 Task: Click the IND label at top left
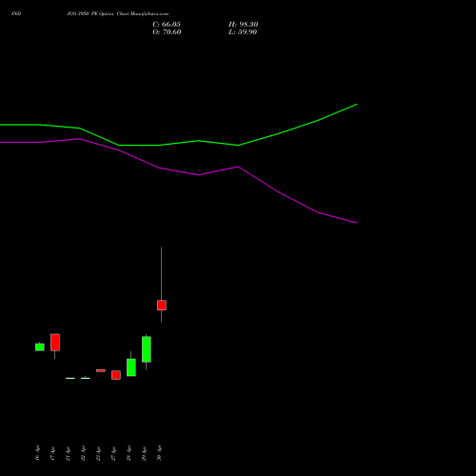[x=16, y=14]
